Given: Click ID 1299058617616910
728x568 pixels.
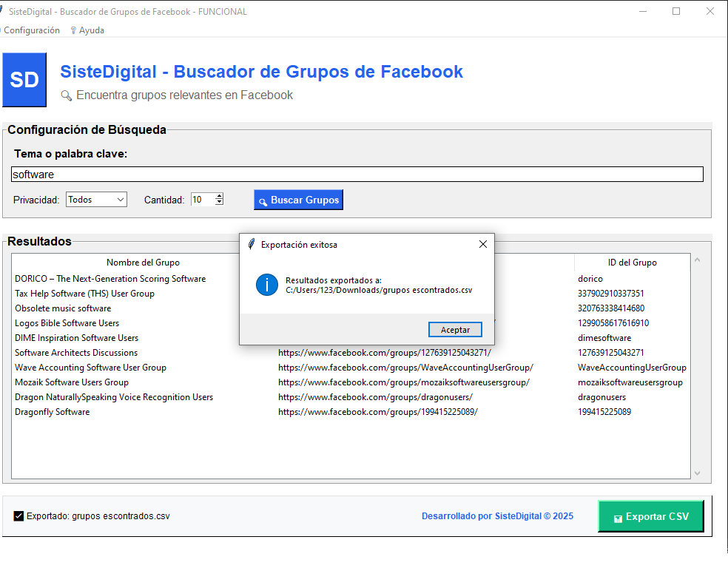Looking at the screenshot, I should point(613,323).
